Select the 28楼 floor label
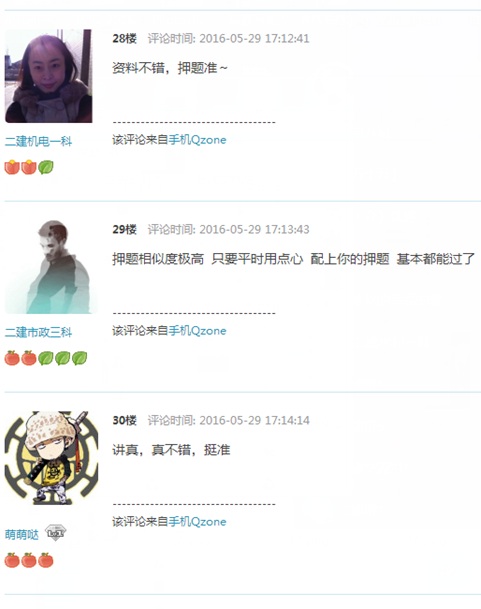 tap(124, 38)
